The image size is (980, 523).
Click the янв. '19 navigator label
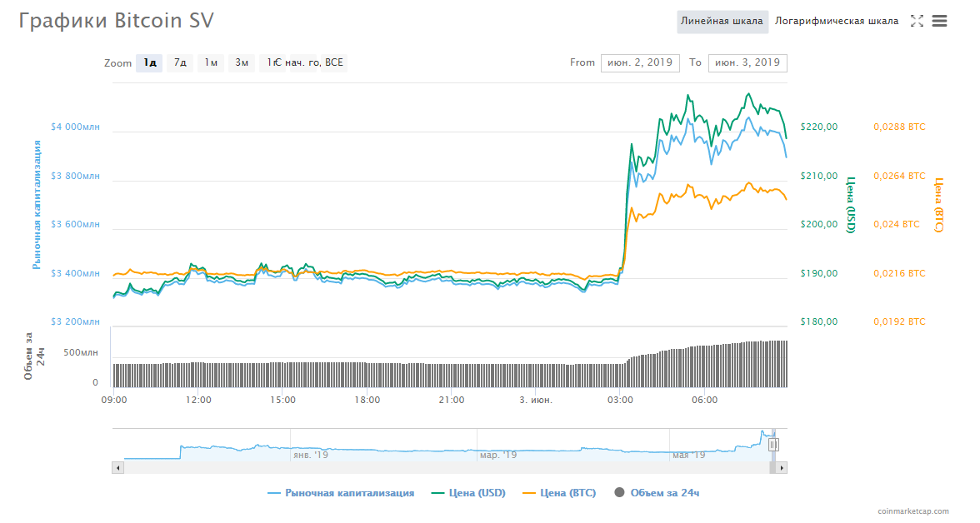[x=311, y=455]
